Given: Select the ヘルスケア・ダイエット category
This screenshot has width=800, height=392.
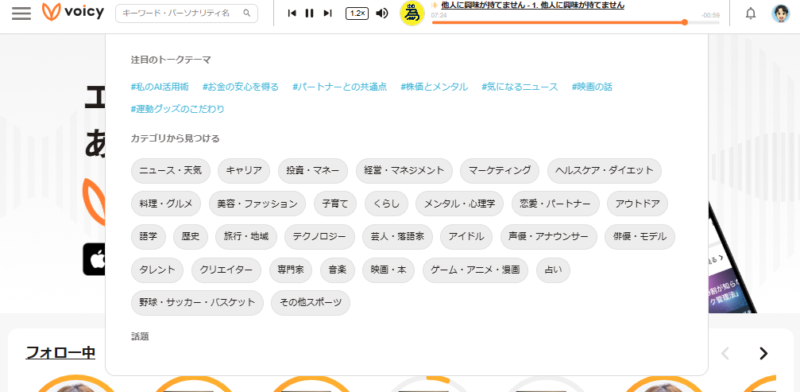Looking at the screenshot, I should pos(605,170).
